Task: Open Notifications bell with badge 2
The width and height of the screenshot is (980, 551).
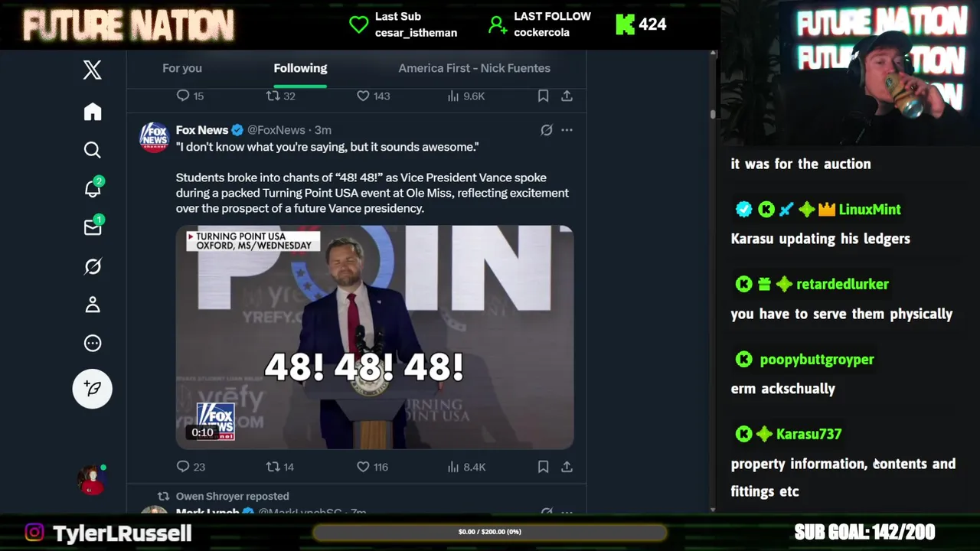Action: click(x=93, y=188)
